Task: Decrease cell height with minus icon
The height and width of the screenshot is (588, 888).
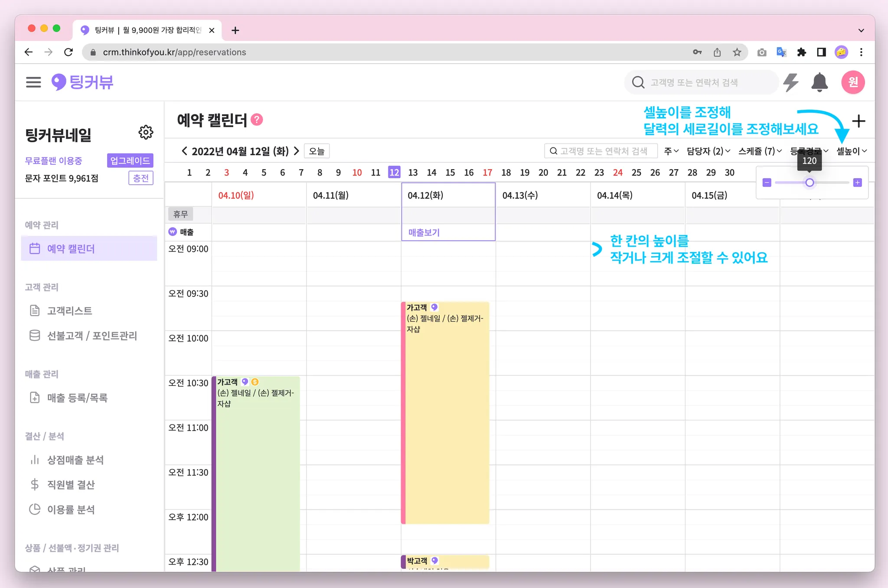Action: click(x=767, y=183)
